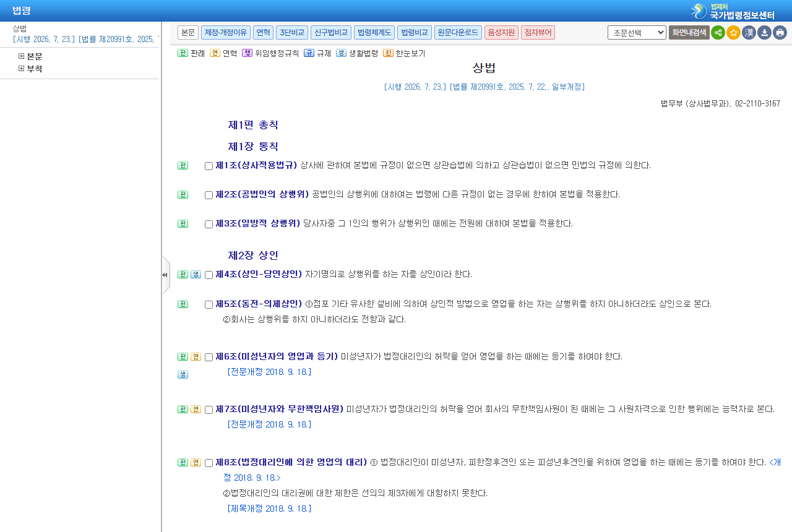Open 판례 icon for 제2조(공법인의 상행위)

coord(183,194)
